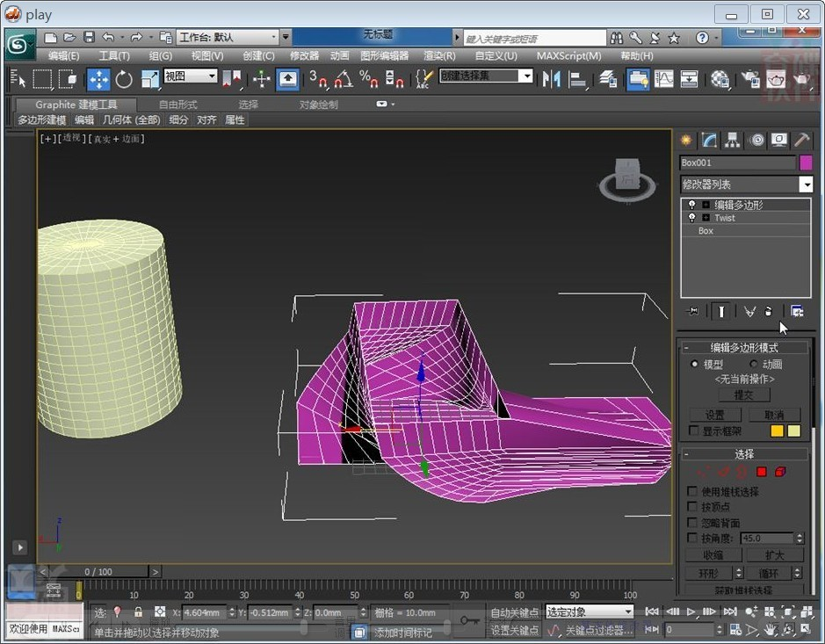Activate the Rotate tool in toolbar
This screenshot has height=644, width=825.
tap(124, 79)
